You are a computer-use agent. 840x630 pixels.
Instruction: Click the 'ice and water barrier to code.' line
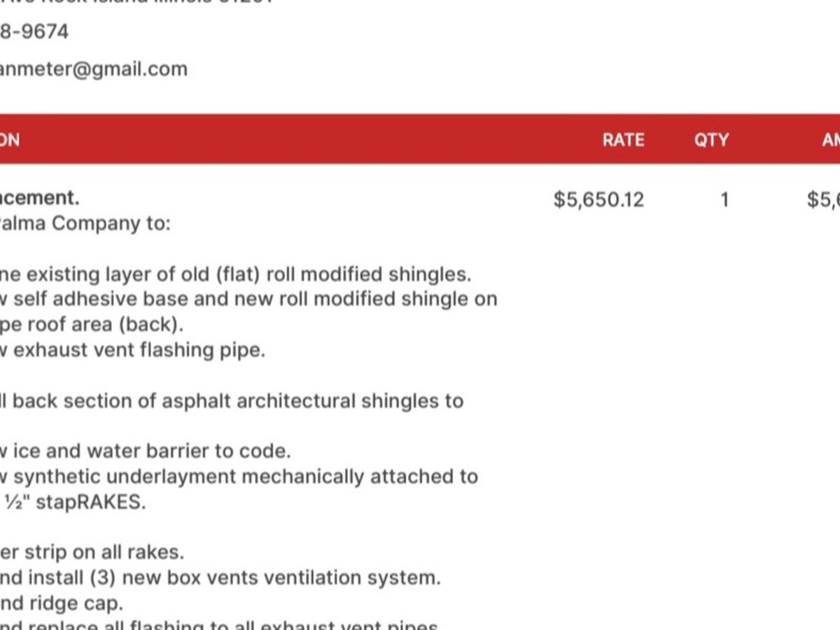pos(146,451)
